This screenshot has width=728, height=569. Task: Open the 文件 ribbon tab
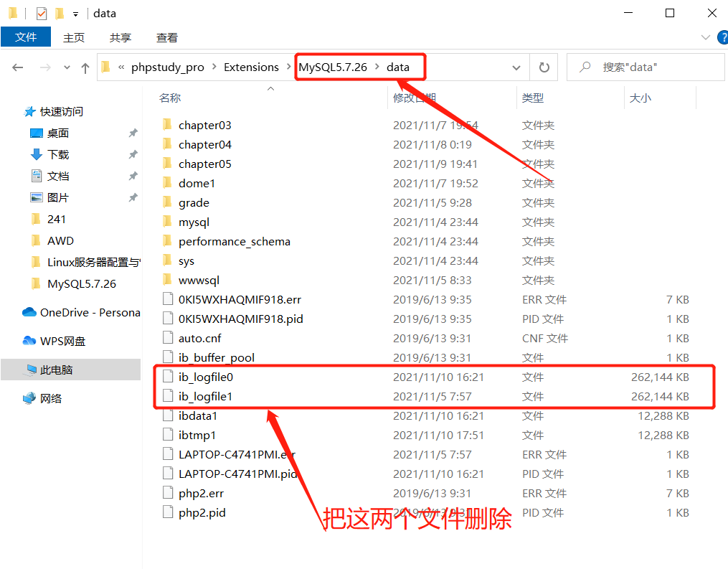[x=26, y=37]
